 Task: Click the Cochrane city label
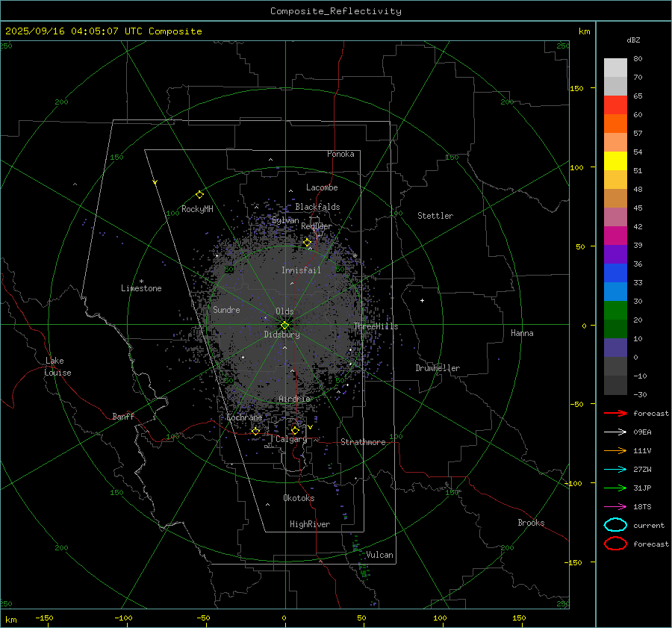coord(244,417)
